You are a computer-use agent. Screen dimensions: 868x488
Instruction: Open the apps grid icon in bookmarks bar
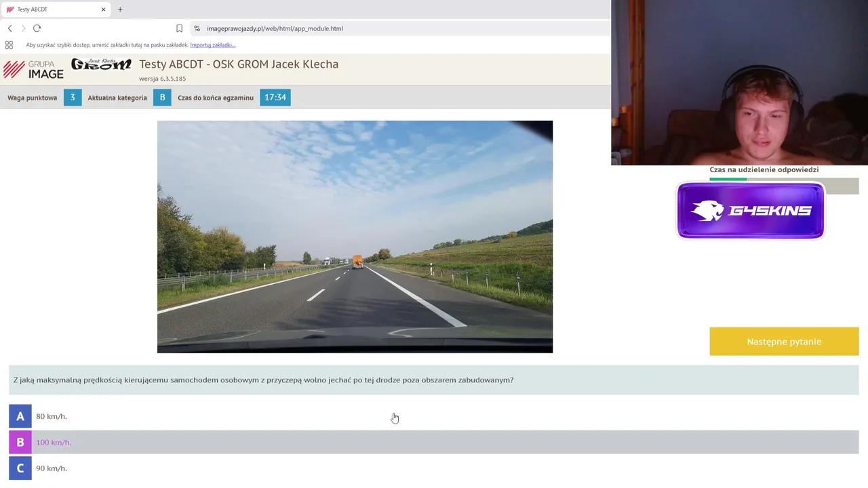coord(9,45)
